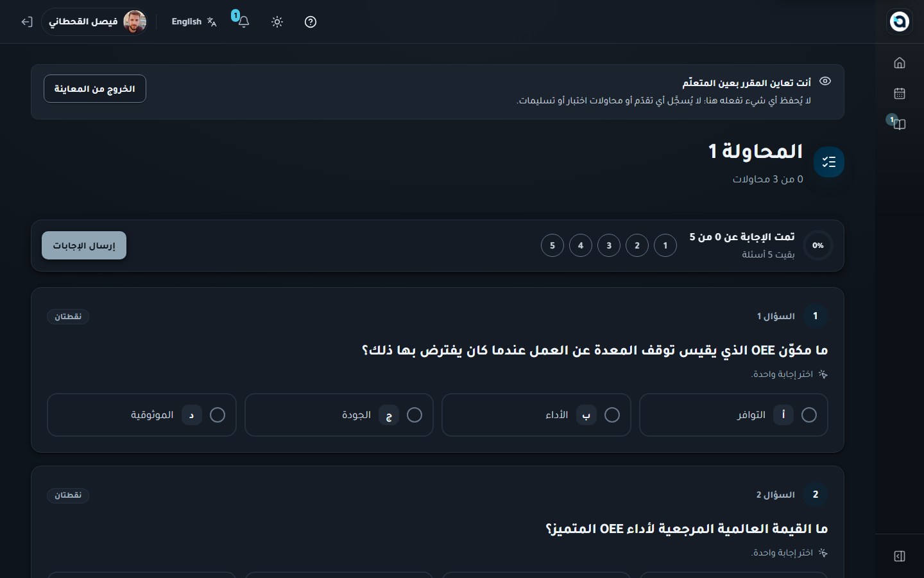Click the السؤال 2 label

[776, 495]
